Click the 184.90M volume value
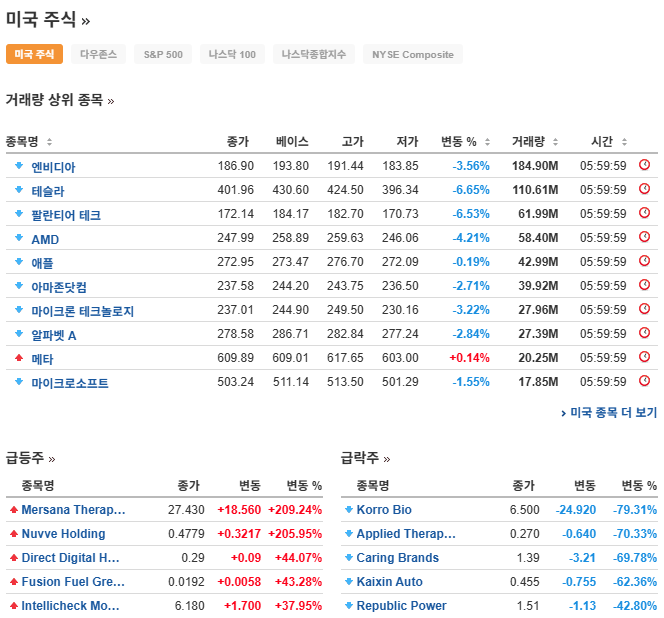The width and height of the screenshot is (664, 618). click(535, 166)
